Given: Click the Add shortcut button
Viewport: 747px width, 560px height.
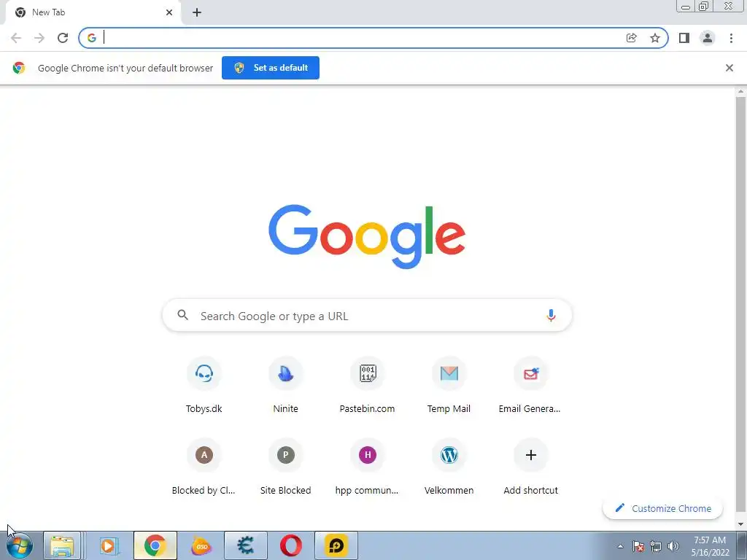Looking at the screenshot, I should tap(531, 467).
